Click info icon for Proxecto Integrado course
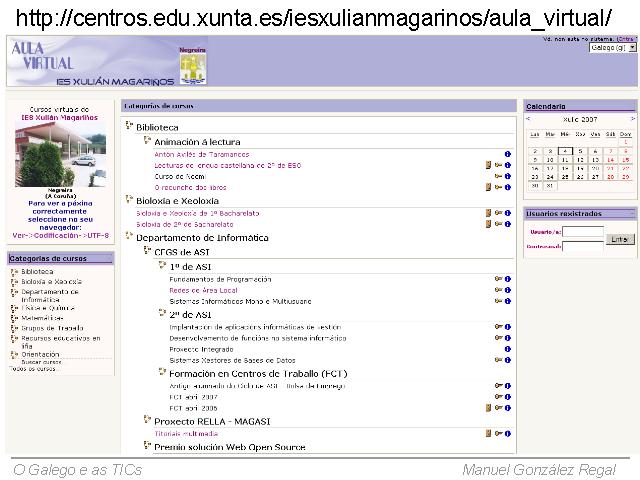 (x=508, y=349)
